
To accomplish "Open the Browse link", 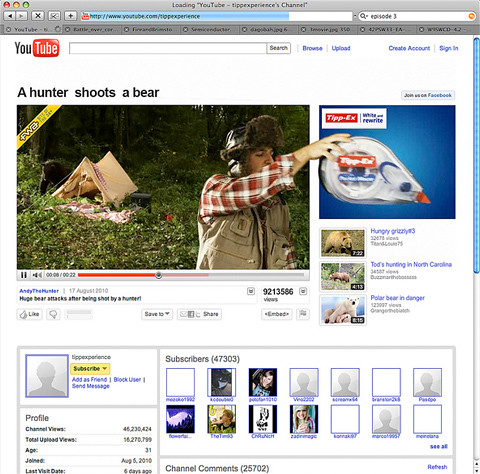I will 312,48.
